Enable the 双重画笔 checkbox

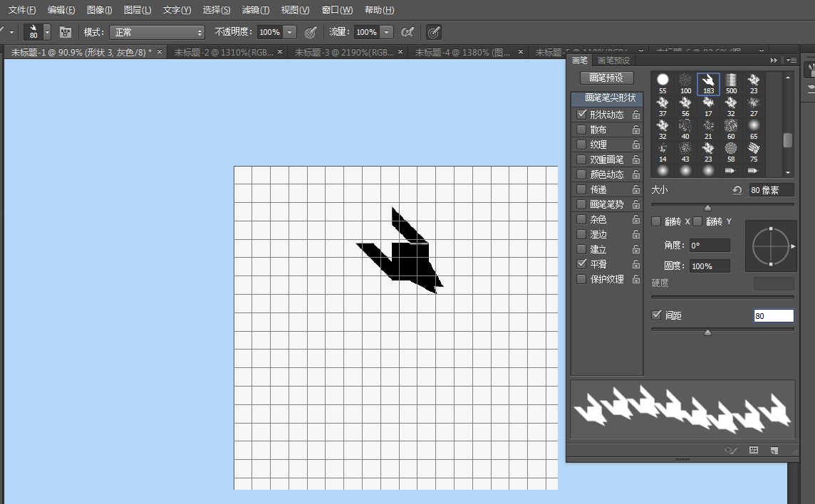[581, 159]
